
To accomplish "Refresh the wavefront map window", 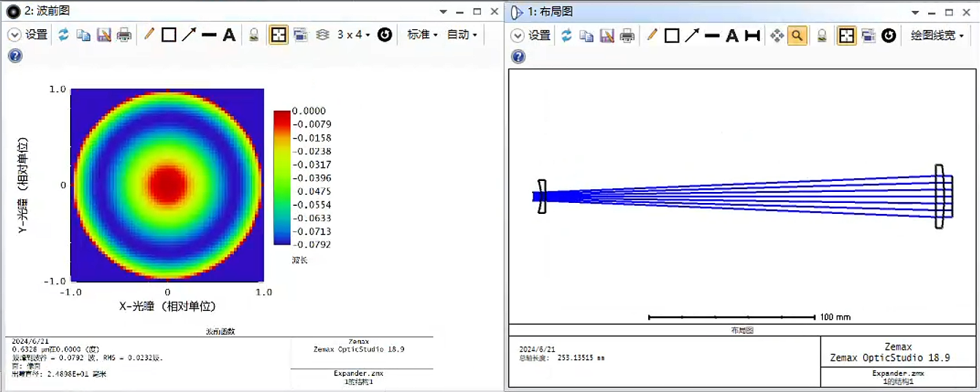I will 64,35.
